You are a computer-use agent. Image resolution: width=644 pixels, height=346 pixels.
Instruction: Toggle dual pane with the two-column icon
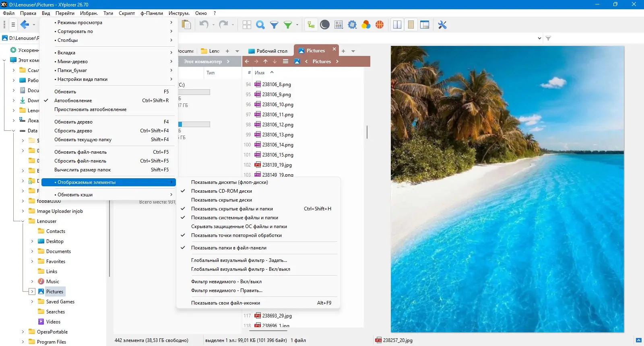(397, 25)
